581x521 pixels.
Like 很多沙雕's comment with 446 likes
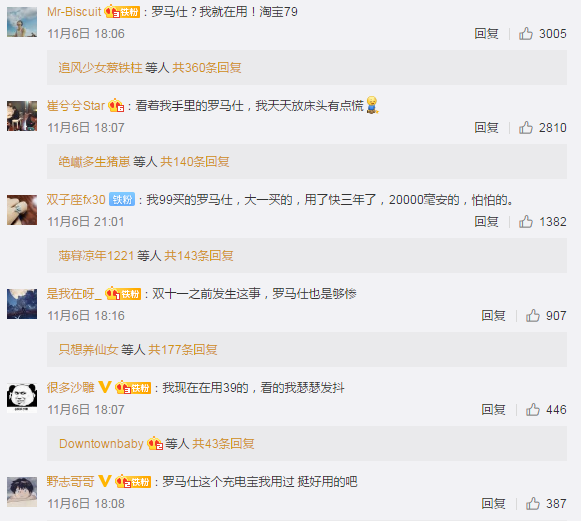coord(532,409)
